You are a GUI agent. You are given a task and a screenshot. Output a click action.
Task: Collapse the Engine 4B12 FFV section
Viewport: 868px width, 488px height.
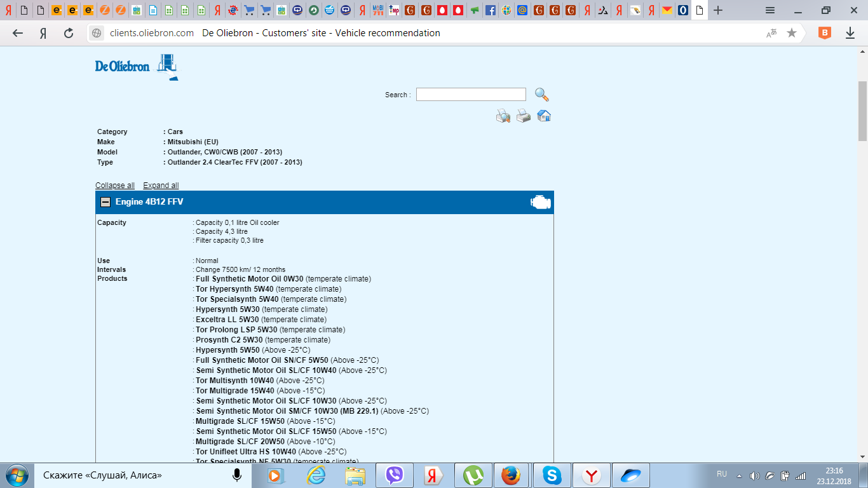click(105, 202)
